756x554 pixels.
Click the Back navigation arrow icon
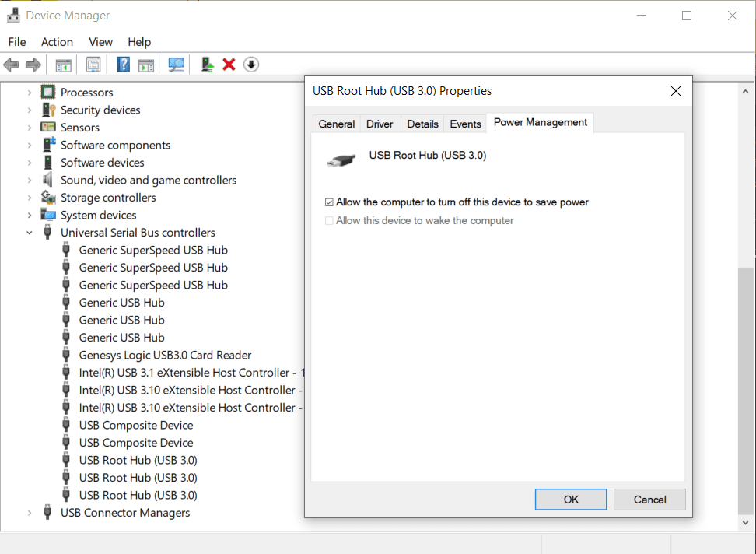click(11, 64)
